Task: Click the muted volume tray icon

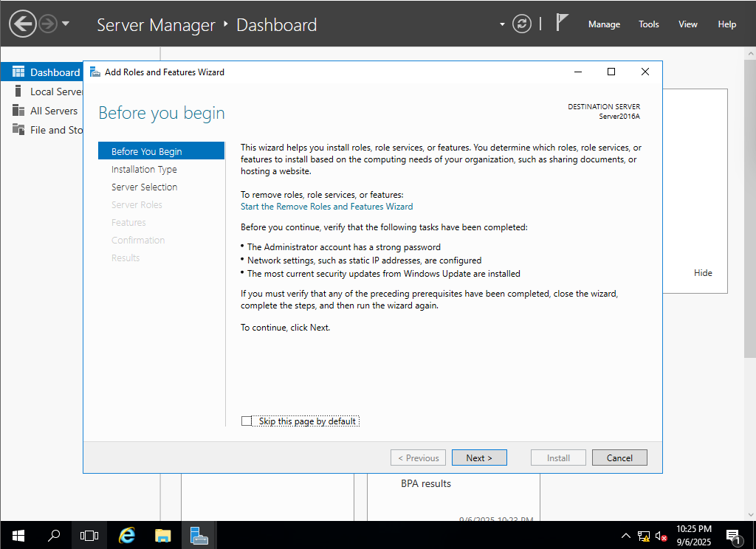Action: point(661,536)
